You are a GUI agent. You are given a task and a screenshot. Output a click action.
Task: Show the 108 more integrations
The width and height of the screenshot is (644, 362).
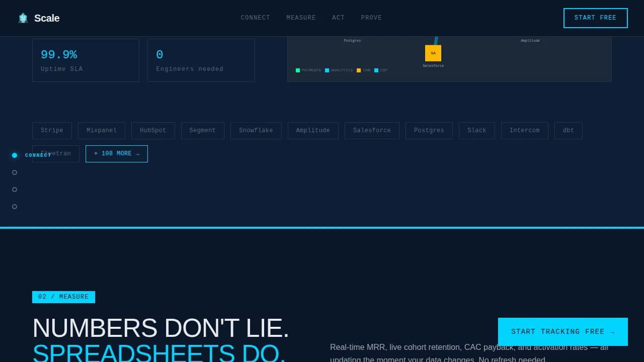click(117, 154)
